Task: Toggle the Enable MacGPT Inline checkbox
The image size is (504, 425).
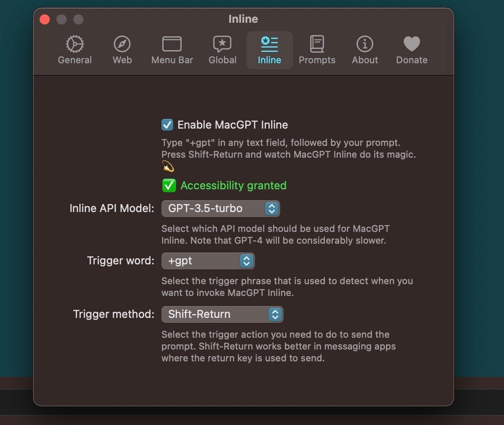Action: [167, 125]
